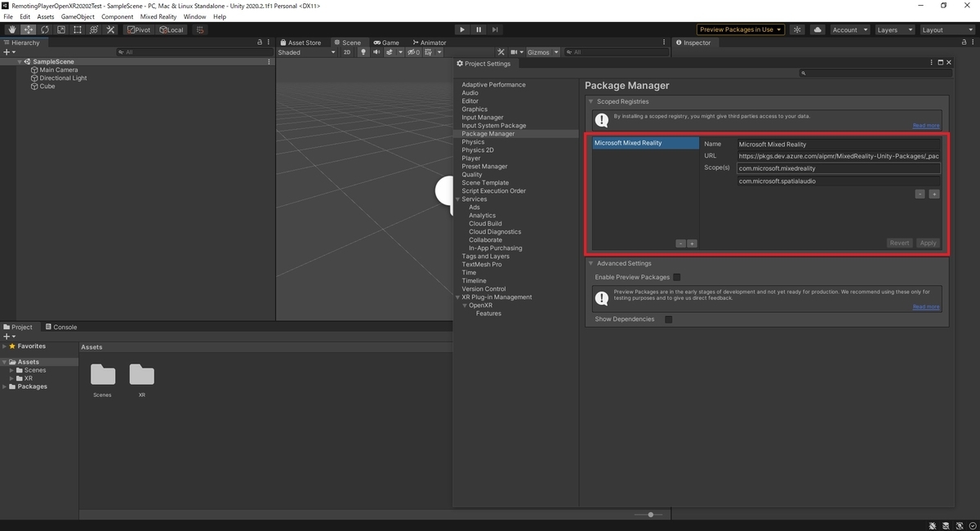The height and width of the screenshot is (531, 980).
Task: Click the registry Name input field
Action: (x=838, y=145)
